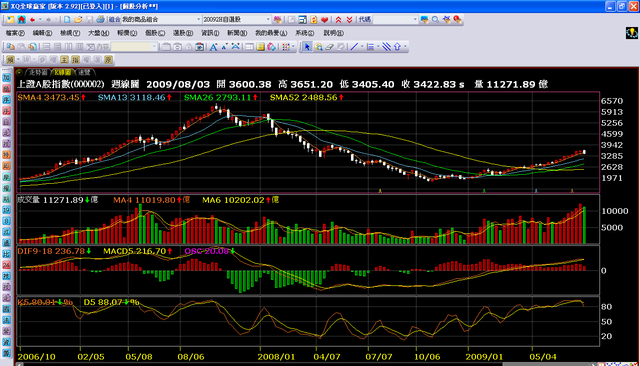The height and width of the screenshot is (366, 640).
Task: Click the open folder icon
Action: point(78,19)
